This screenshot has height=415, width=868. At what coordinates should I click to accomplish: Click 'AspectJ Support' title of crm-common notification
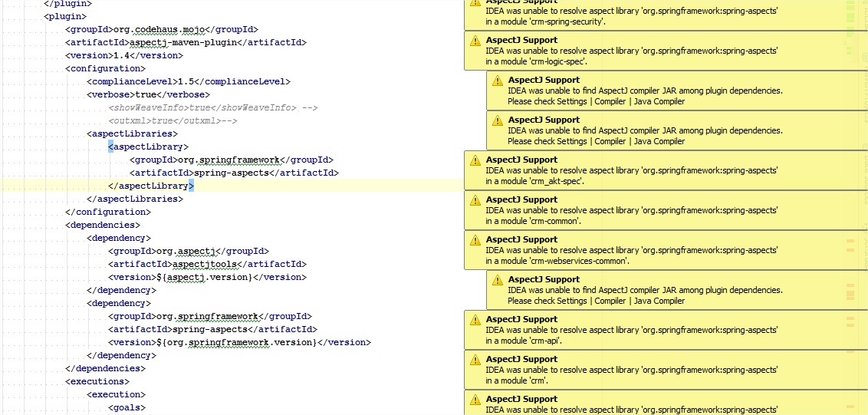(521, 199)
